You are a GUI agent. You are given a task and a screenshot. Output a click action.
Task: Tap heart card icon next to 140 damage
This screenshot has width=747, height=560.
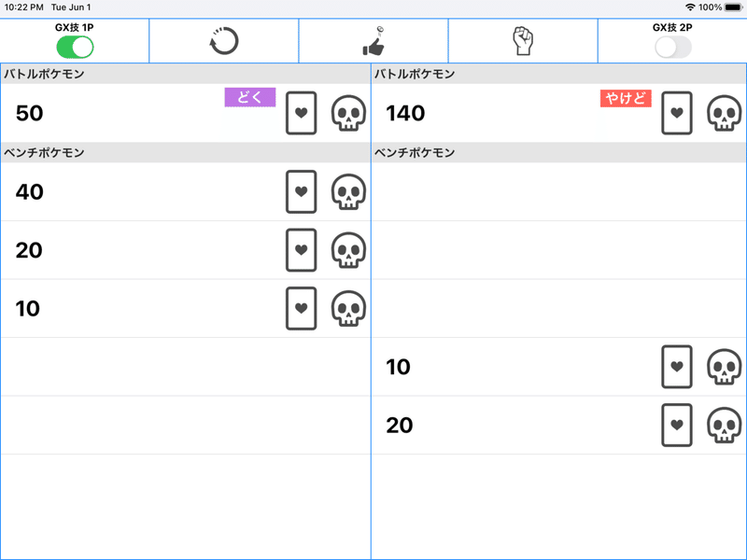[676, 113]
